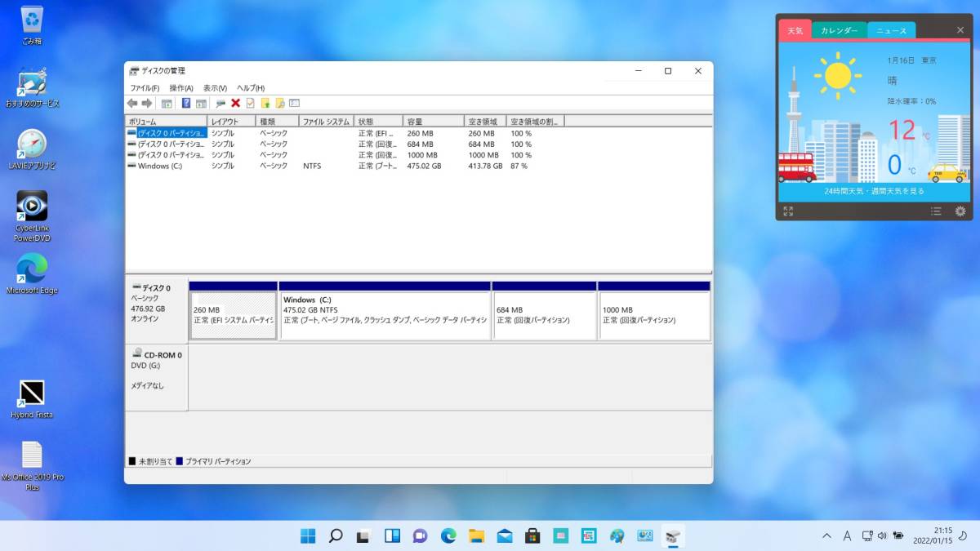
Task: Open the ヘルプ(H) menu
Action: (251, 87)
